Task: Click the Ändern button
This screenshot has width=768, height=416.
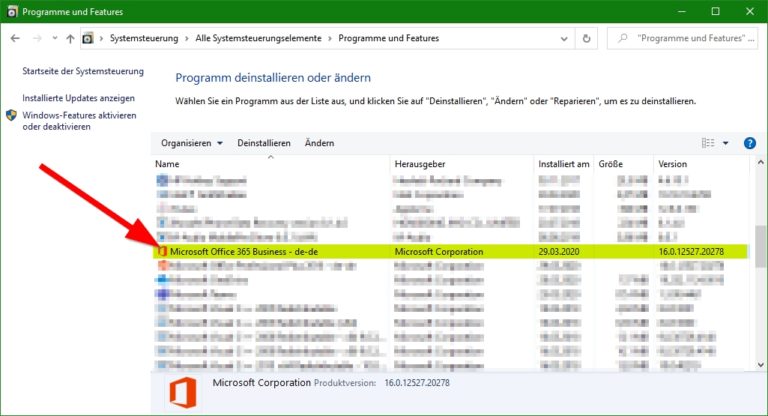Action: [x=319, y=143]
